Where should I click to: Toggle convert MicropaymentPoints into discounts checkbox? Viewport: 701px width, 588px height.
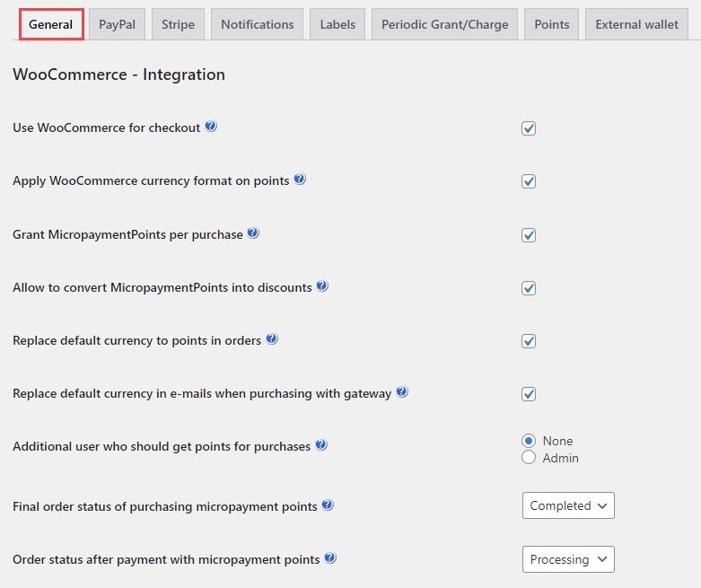tap(529, 288)
